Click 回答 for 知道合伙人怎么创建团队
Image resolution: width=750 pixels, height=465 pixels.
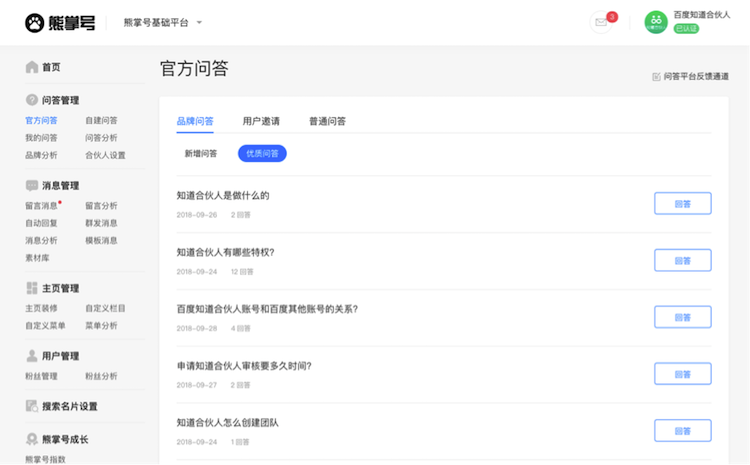[683, 431]
